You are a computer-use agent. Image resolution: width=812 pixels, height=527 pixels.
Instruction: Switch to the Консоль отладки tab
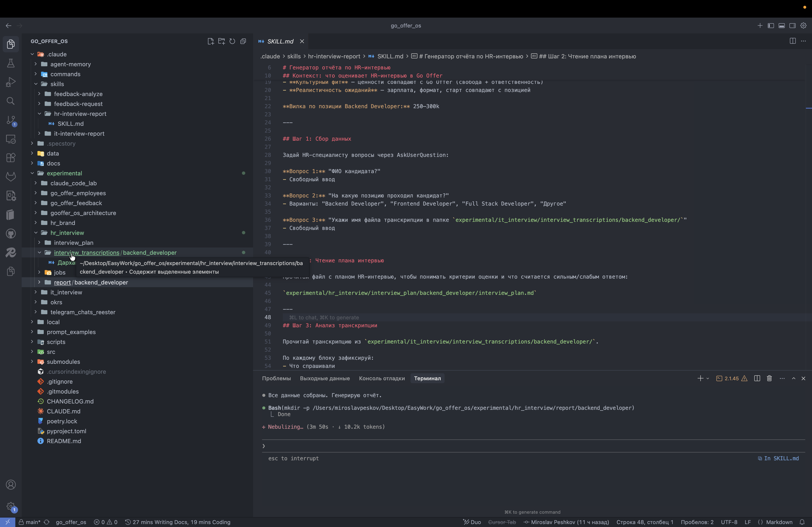click(x=382, y=378)
